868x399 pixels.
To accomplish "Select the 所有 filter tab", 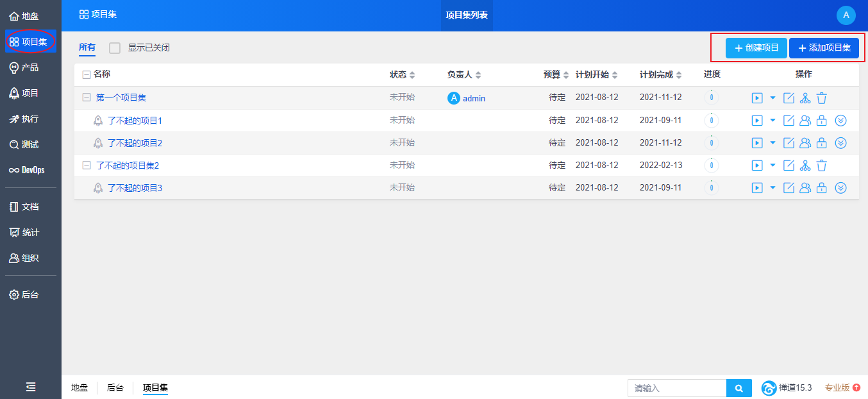I will (87, 47).
